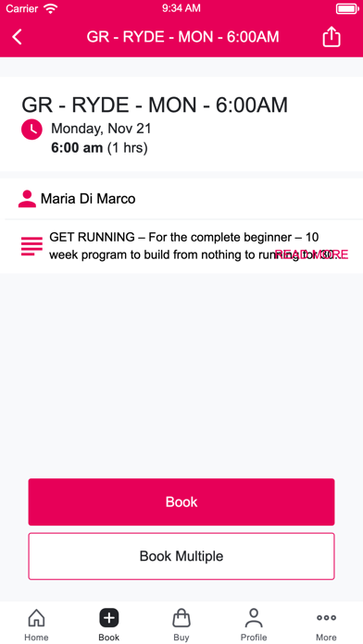Tap the pink Book button
The image size is (363, 644).
coord(181,502)
